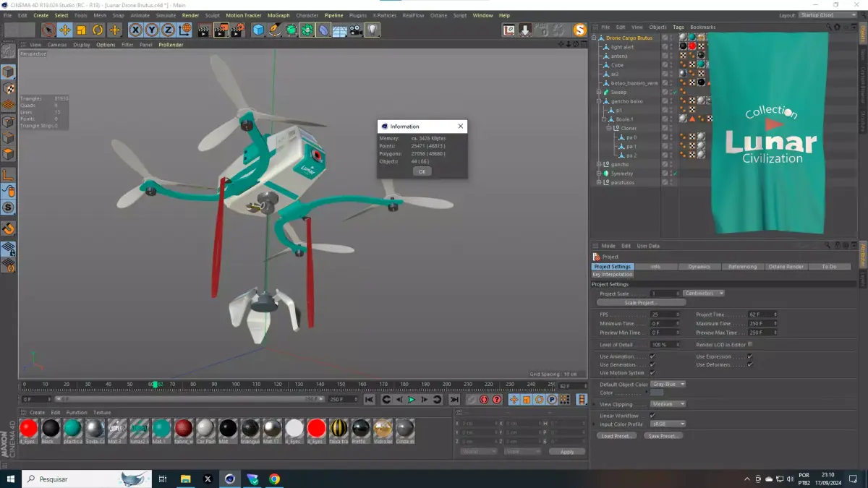
Task: Toggle Use Expression checkbox
Action: [x=750, y=356]
